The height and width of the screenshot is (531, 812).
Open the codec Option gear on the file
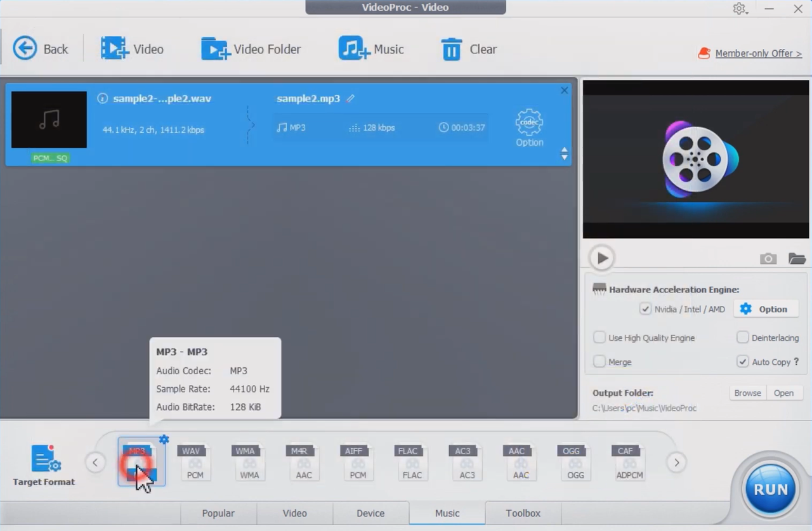coord(528,122)
